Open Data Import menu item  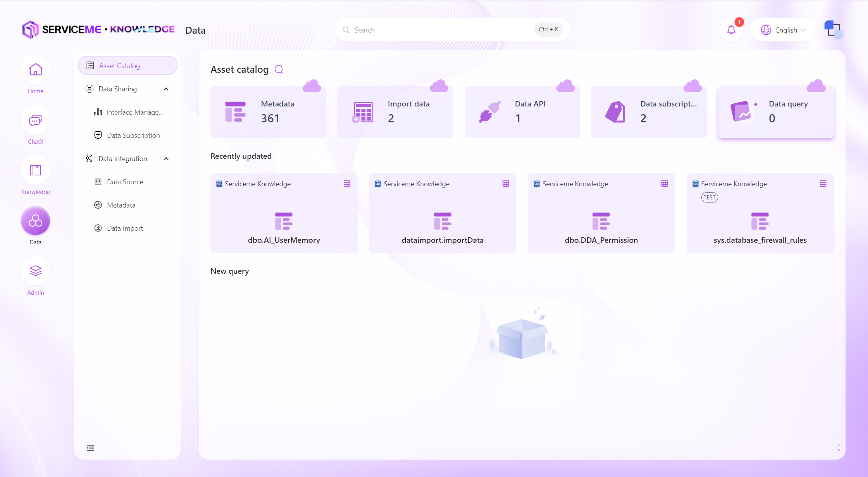(x=127, y=228)
